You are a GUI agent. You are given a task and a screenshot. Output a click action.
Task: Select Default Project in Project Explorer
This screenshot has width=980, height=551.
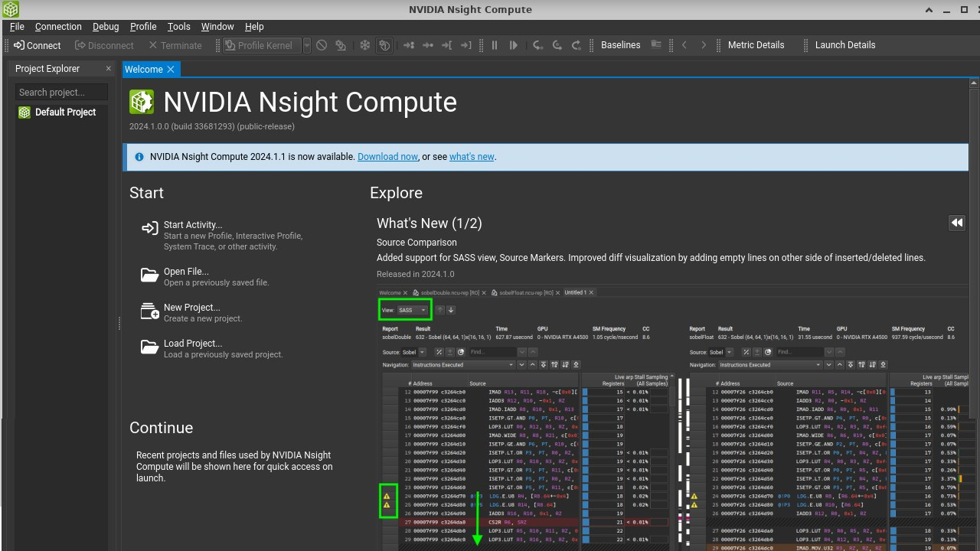tap(65, 112)
